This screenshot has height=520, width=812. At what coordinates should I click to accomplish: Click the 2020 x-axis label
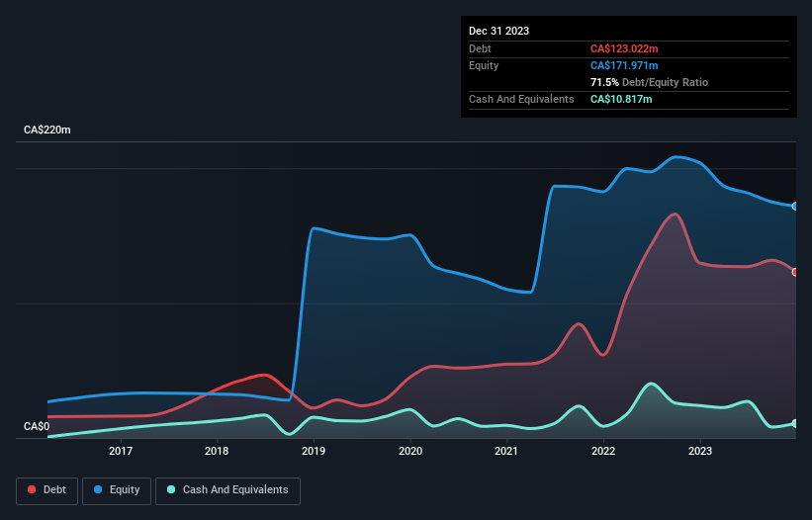click(410, 451)
